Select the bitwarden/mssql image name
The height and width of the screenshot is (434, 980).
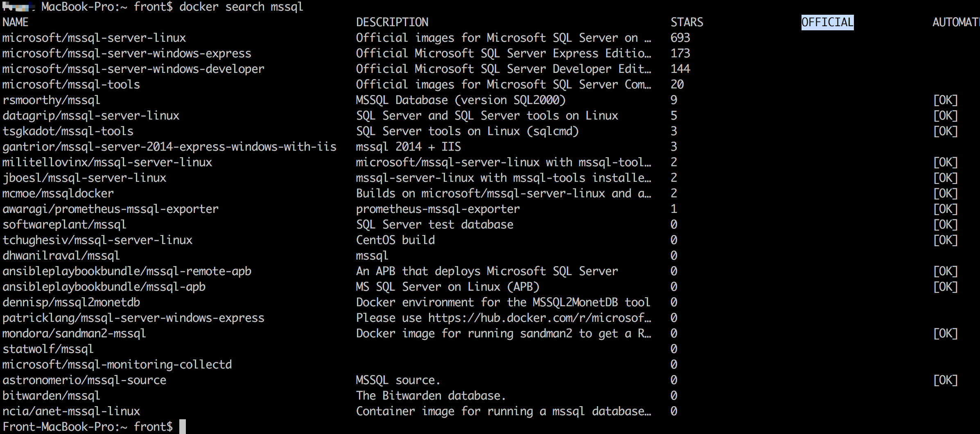pyautogui.click(x=51, y=396)
